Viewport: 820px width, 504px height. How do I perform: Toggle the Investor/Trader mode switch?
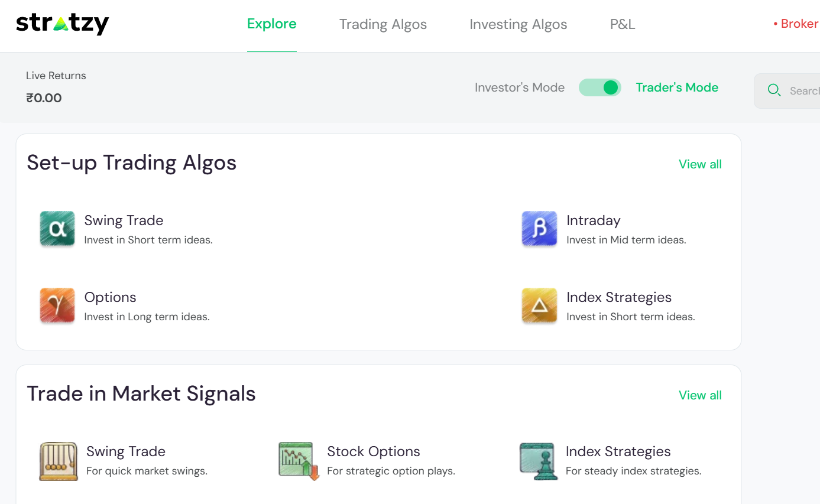coord(600,88)
